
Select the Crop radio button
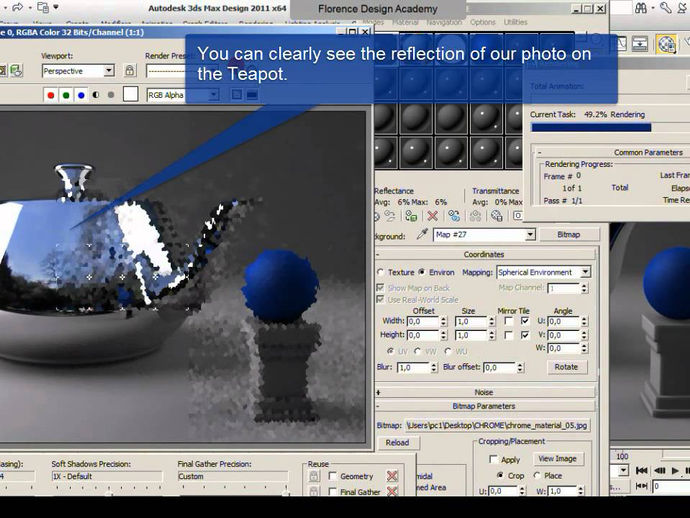click(500, 475)
